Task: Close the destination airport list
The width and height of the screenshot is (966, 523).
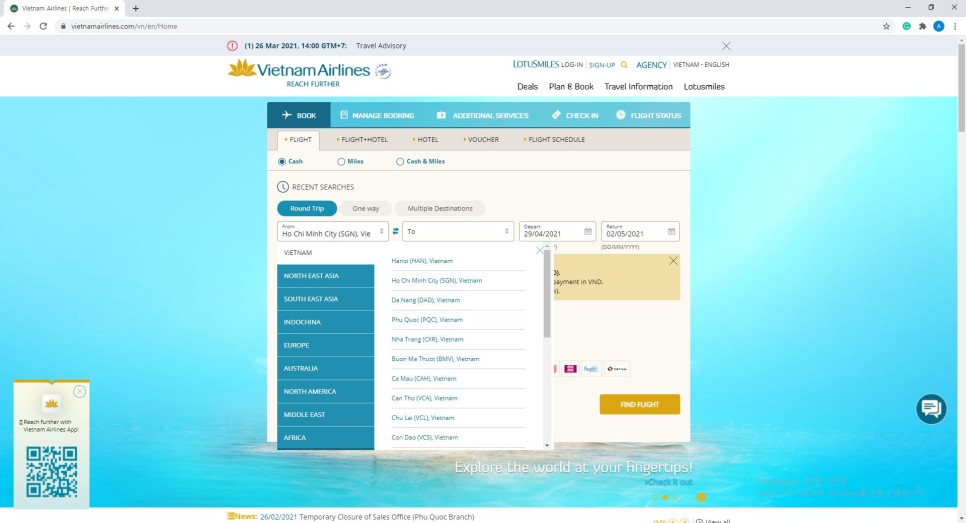Action: (540, 250)
